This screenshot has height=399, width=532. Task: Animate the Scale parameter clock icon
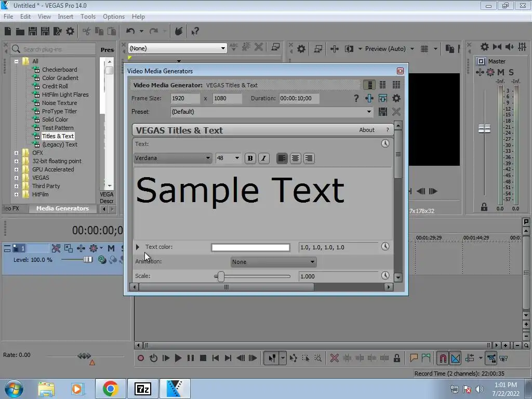click(385, 275)
